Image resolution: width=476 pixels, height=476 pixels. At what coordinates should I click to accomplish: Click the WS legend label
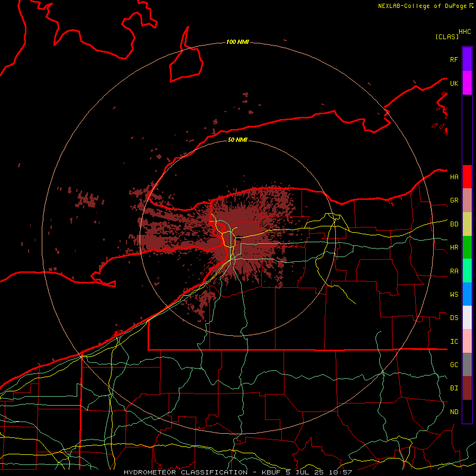tap(454, 294)
